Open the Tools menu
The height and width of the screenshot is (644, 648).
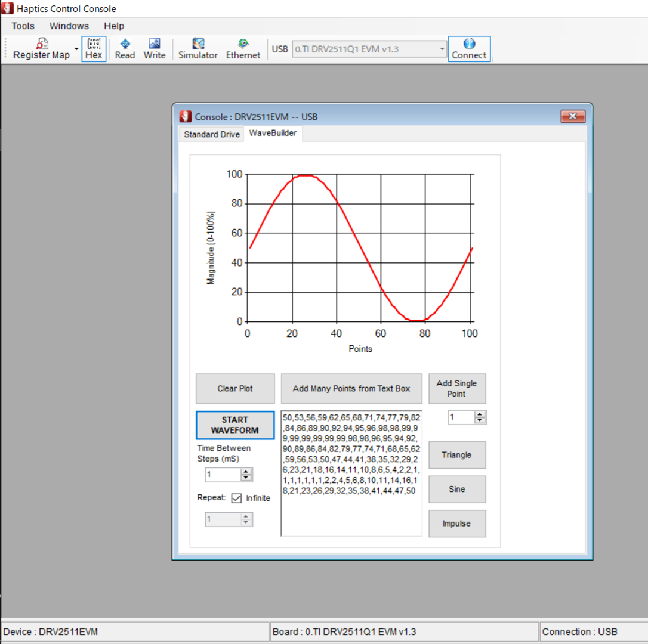click(23, 26)
